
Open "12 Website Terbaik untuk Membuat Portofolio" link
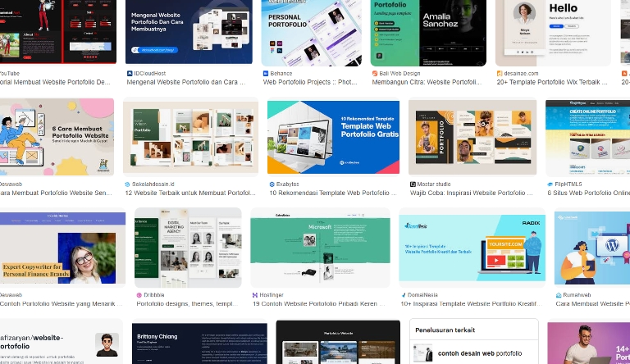coord(189,193)
